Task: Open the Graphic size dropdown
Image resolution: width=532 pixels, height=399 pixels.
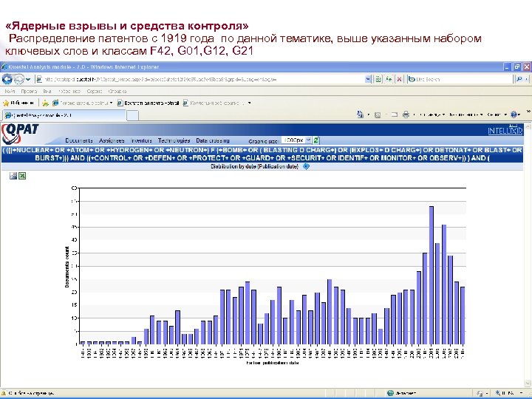Action: click(297, 140)
